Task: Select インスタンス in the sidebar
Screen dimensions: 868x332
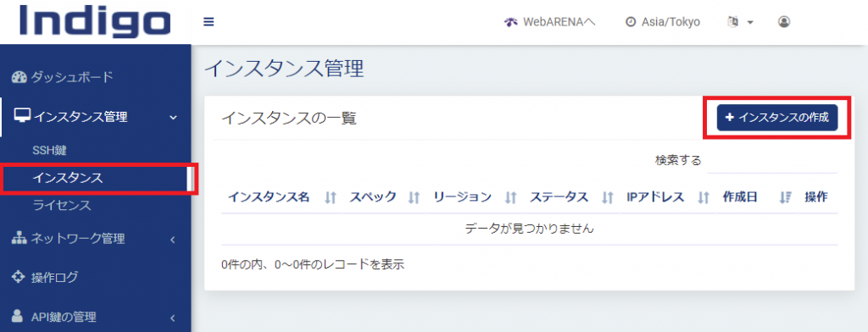Action: click(x=67, y=178)
